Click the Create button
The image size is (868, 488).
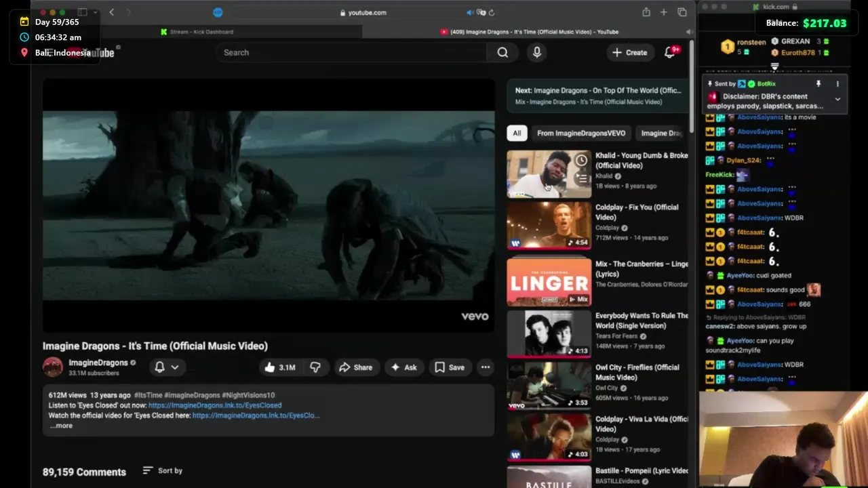coord(629,52)
